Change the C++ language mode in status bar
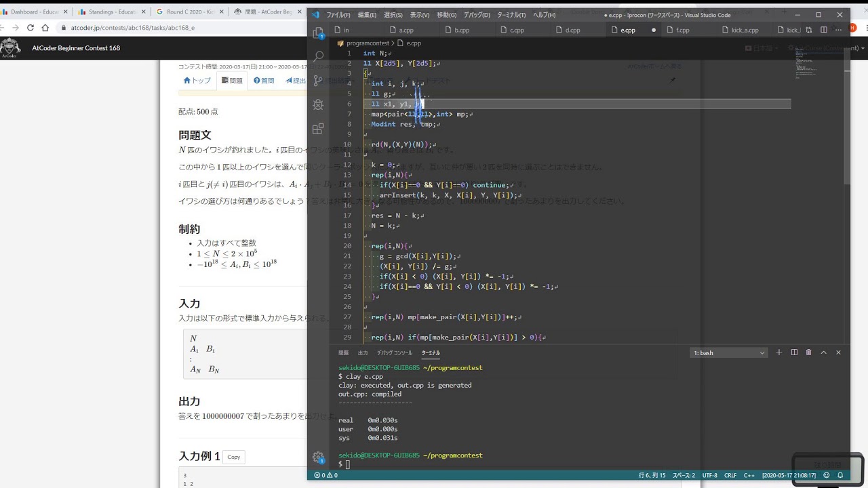Viewport: 868px width, 488px height. (749, 475)
